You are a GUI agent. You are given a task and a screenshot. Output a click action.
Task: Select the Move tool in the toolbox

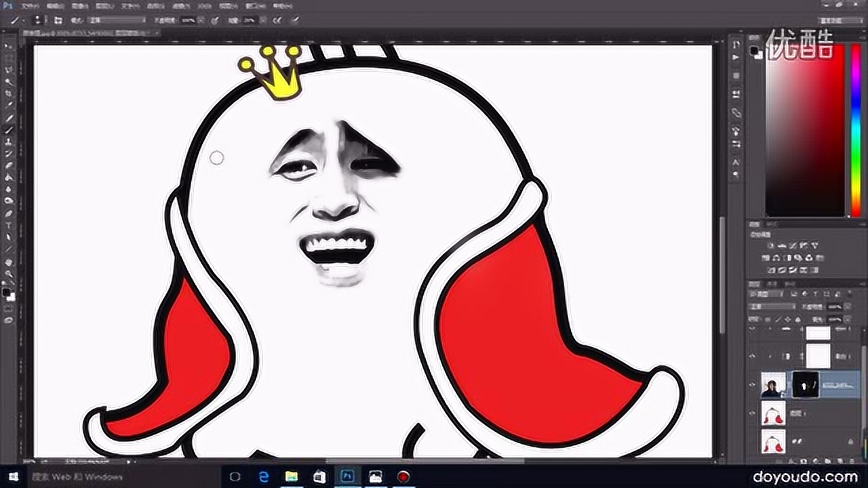(9, 47)
